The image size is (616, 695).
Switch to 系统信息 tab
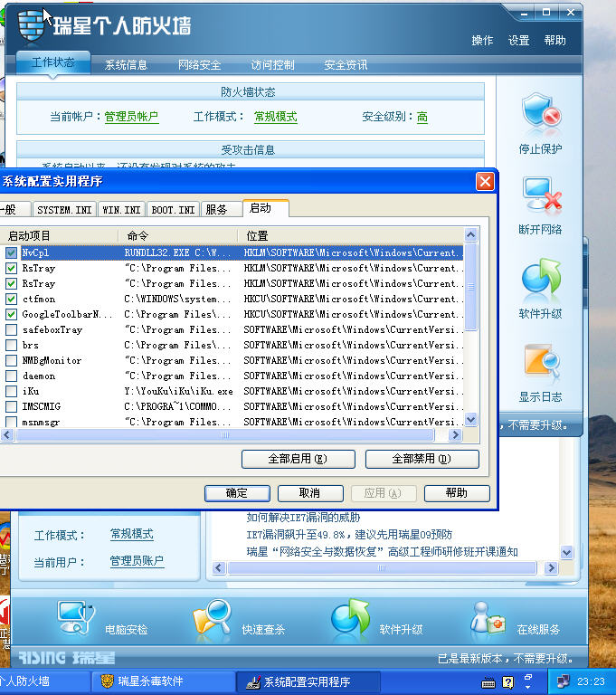pos(127,65)
